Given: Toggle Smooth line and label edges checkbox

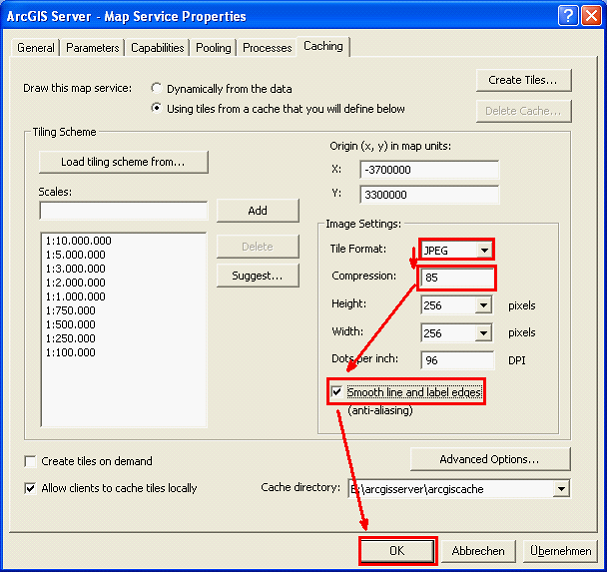Looking at the screenshot, I should 337,392.
